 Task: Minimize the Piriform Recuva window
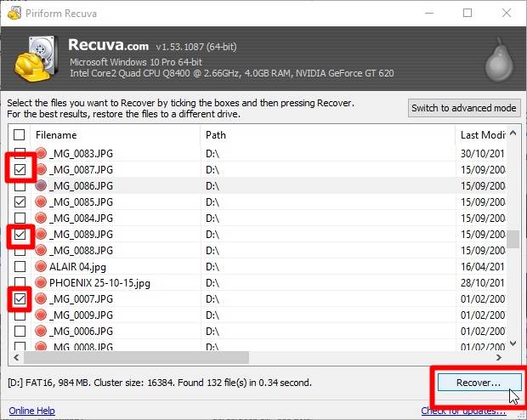tap(429, 13)
